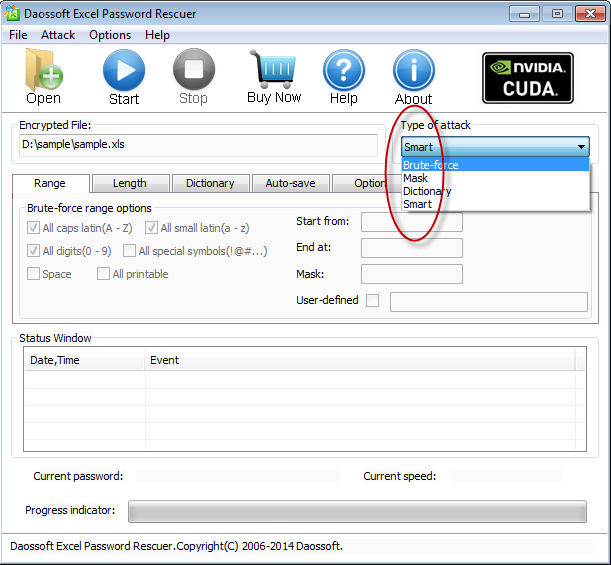Click the Event column header
This screenshot has height=565, width=611.
pyautogui.click(x=360, y=360)
